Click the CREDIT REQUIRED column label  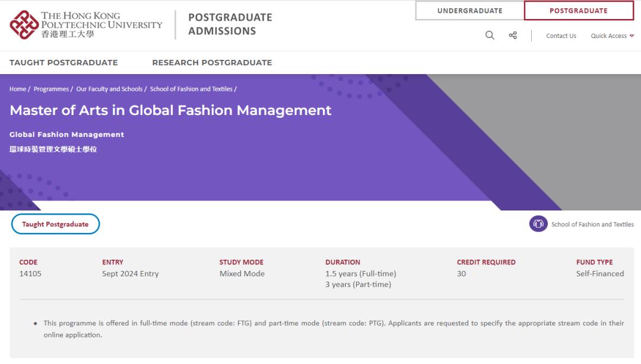(x=487, y=262)
